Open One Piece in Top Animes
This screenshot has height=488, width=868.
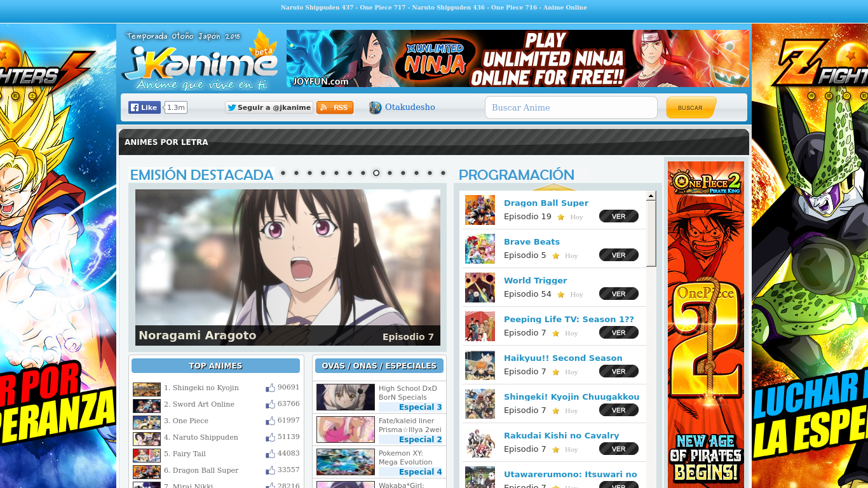point(186,421)
